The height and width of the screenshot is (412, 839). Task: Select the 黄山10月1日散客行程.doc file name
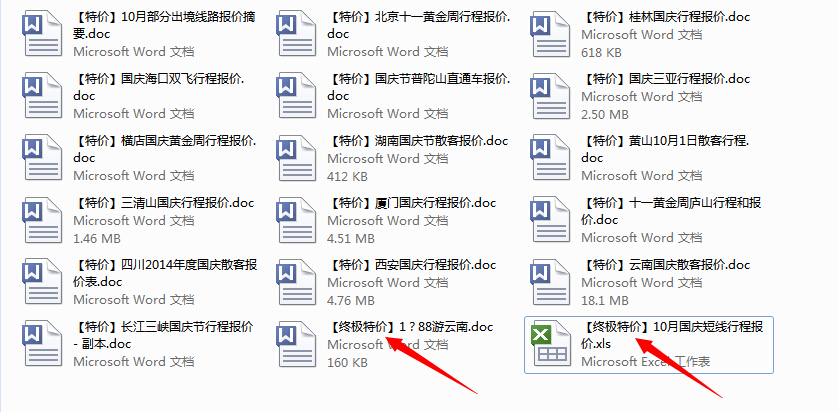(x=665, y=149)
